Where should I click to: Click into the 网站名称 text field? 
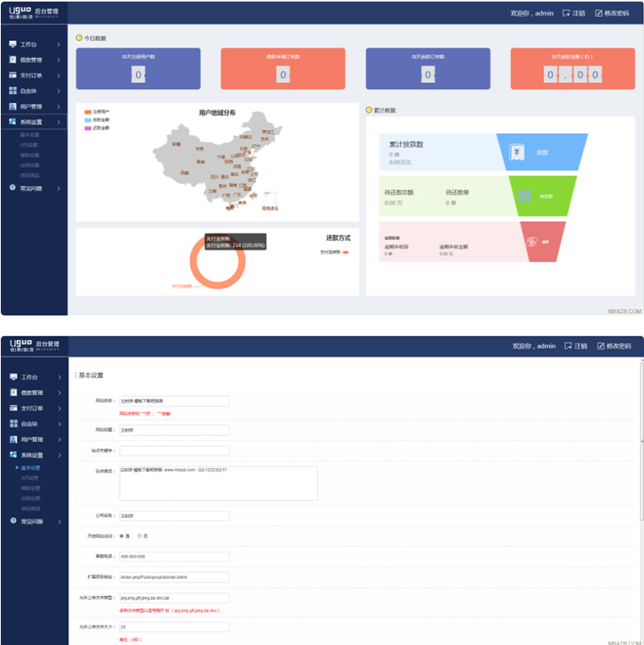pos(174,401)
